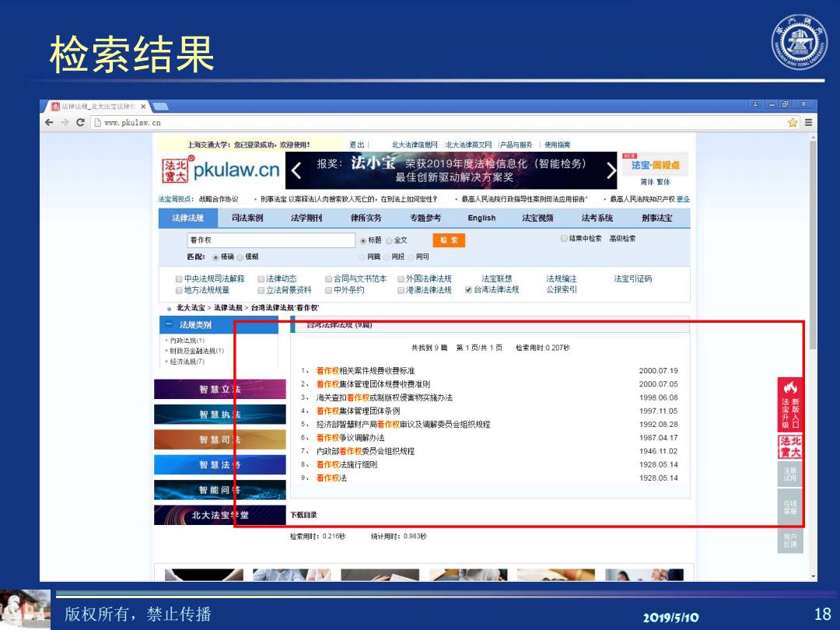840x630 pixels.
Task: Expand the 财政及金融法规(1) category
Action: pos(195,351)
